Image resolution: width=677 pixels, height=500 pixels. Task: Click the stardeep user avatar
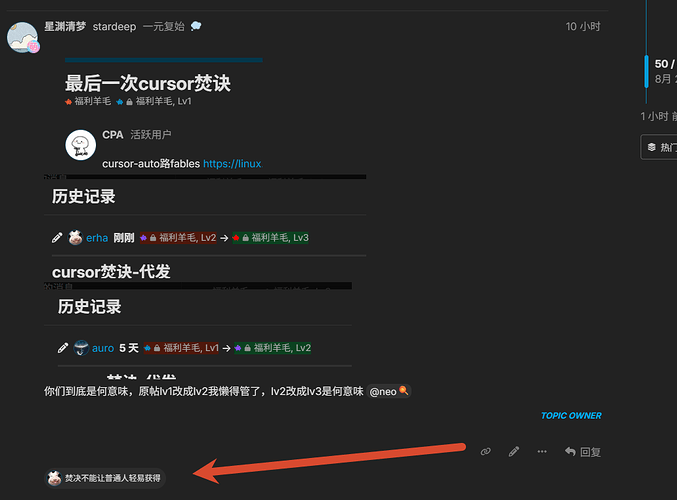[23, 38]
